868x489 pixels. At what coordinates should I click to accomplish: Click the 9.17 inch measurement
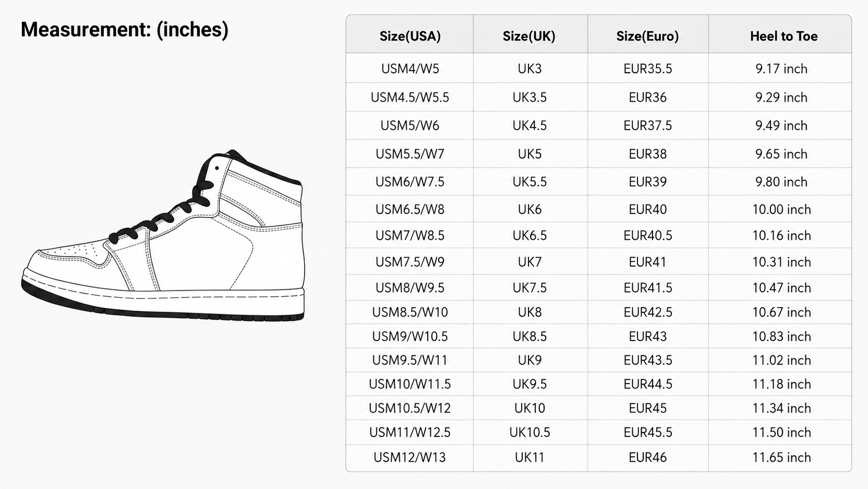[x=781, y=69]
